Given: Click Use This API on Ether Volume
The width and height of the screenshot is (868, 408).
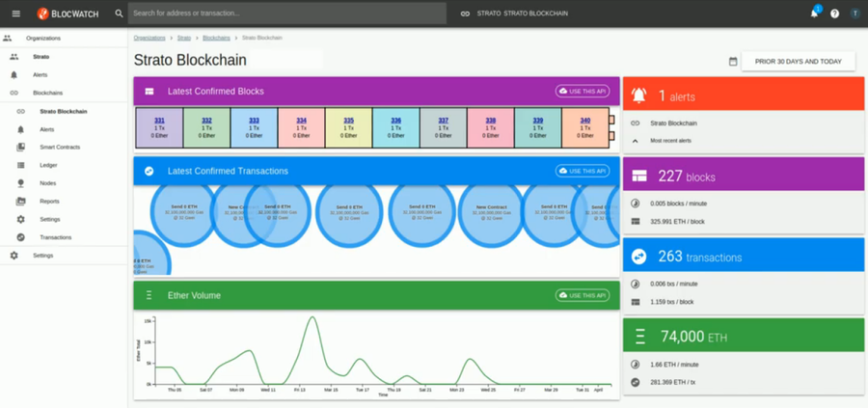Looking at the screenshot, I should (583, 295).
